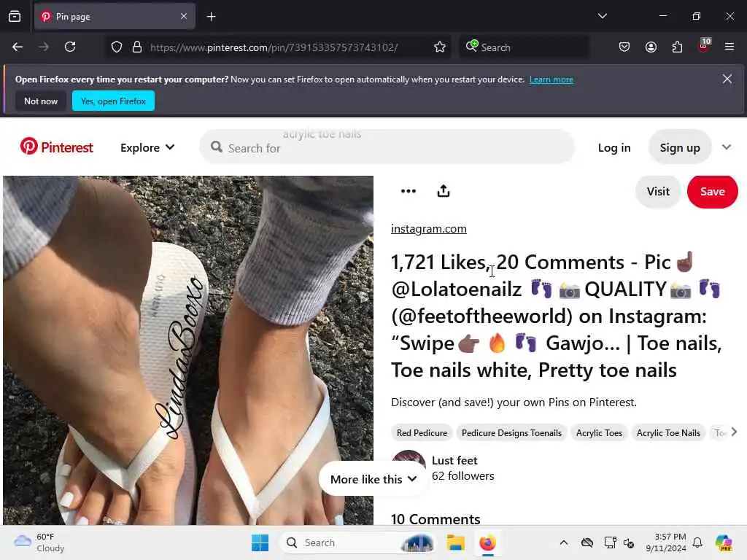
Task: Click Firefox icon in taskbar
Action: [x=487, y=542]
